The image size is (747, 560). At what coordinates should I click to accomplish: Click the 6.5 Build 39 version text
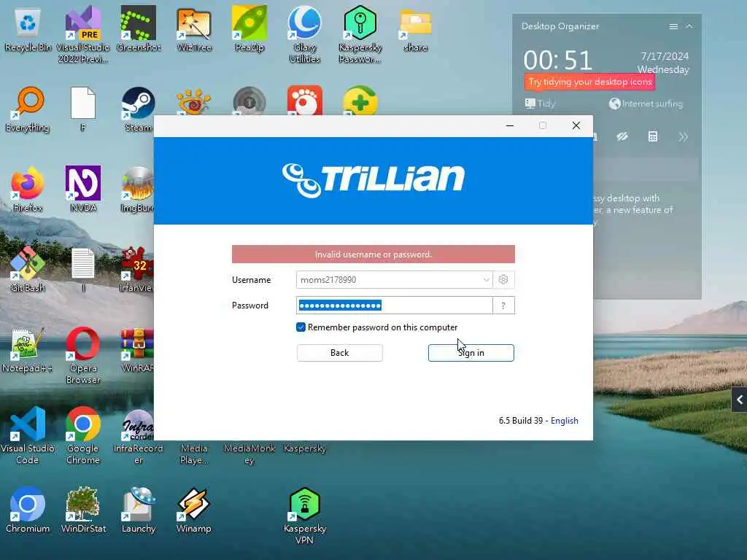pos(521,421)
